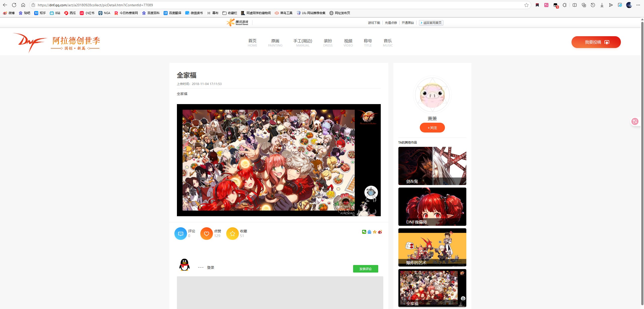Click inside the comment text area
This screenshot has height=309, width=644.
(280, 293)
